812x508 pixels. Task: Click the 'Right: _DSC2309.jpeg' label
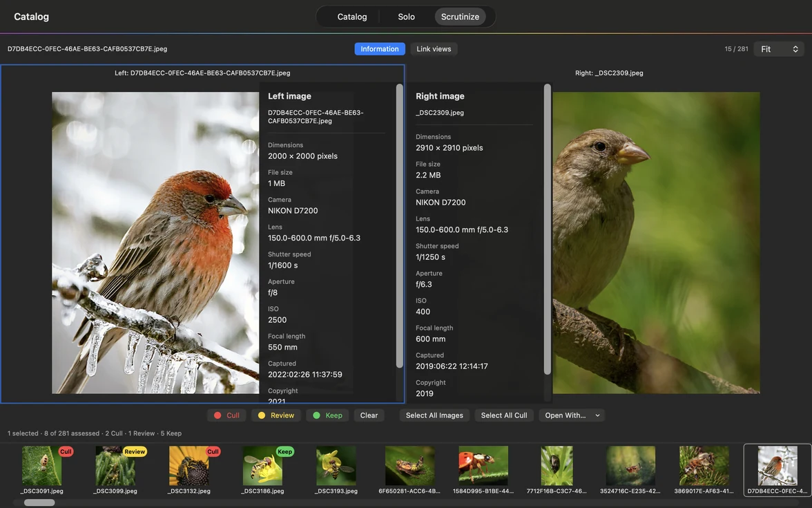coord(609,73)
